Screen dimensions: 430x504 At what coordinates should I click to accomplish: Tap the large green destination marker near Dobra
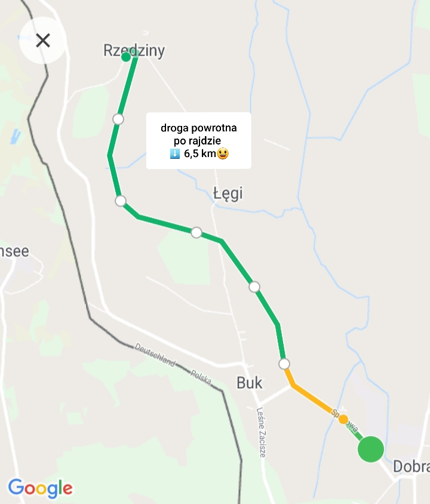[370, 449]
